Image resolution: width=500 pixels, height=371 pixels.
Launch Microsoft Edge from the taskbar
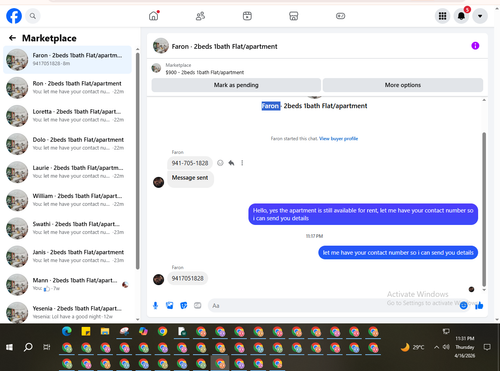click(x=67, y=331)
